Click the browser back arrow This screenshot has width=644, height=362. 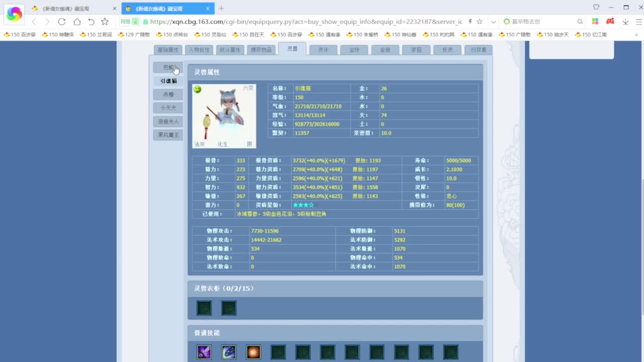point(34,22)
